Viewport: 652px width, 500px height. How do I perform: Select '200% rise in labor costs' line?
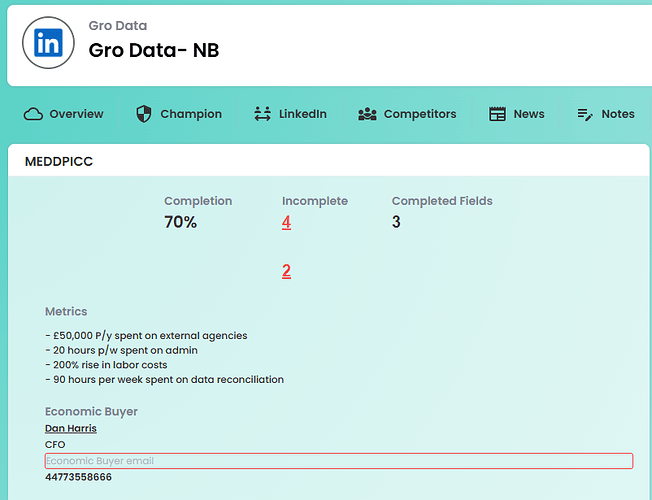[106, 365]
